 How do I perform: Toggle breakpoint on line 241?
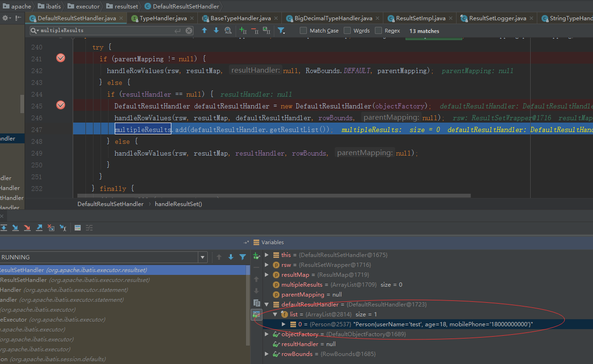(60, 58)
